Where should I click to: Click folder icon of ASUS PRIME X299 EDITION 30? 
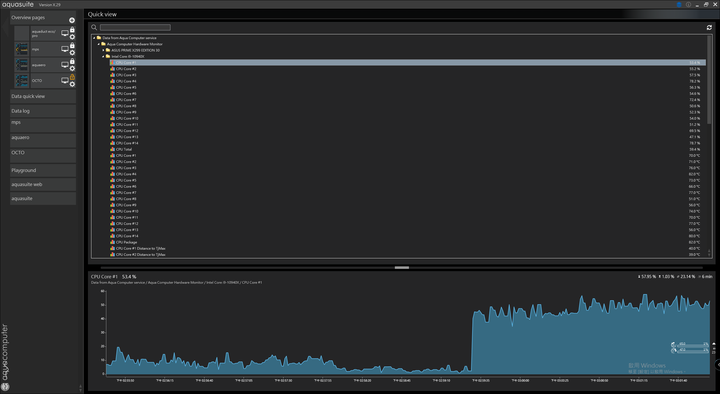pyautogui.click(x=108, y=51)
